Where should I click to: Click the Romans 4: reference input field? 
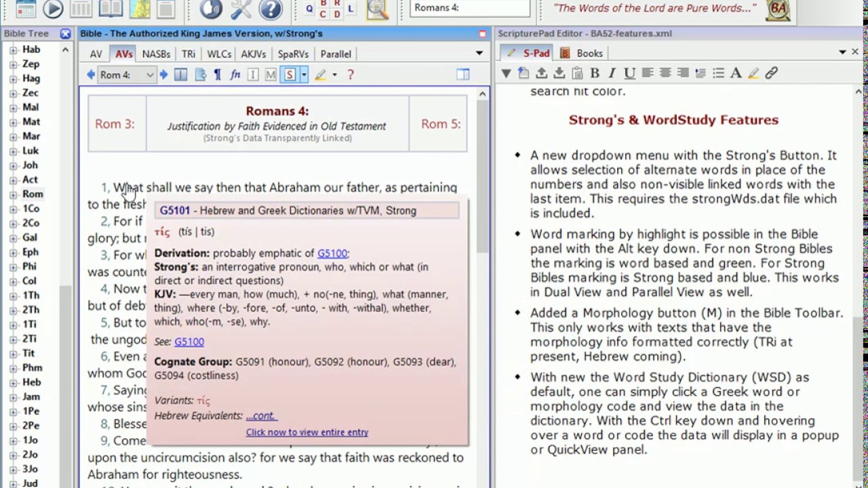(470, 8)
